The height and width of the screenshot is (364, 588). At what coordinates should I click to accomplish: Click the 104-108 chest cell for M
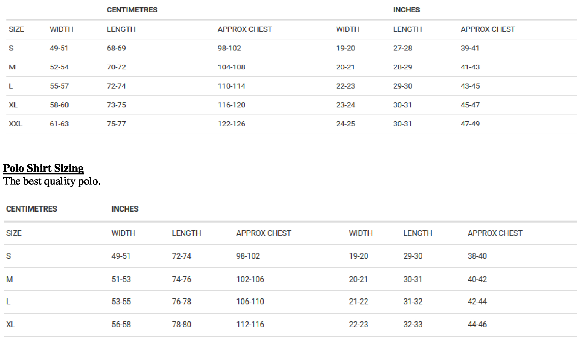pos(231,67)
